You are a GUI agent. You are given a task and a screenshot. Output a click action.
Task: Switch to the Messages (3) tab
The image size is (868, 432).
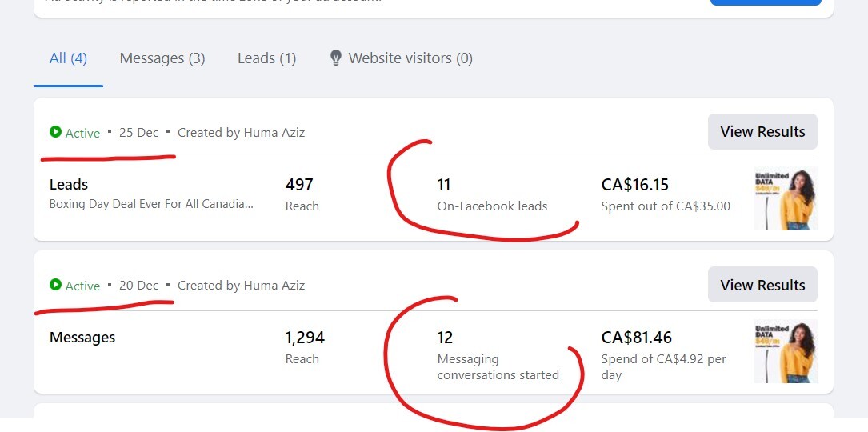point(162,58)
